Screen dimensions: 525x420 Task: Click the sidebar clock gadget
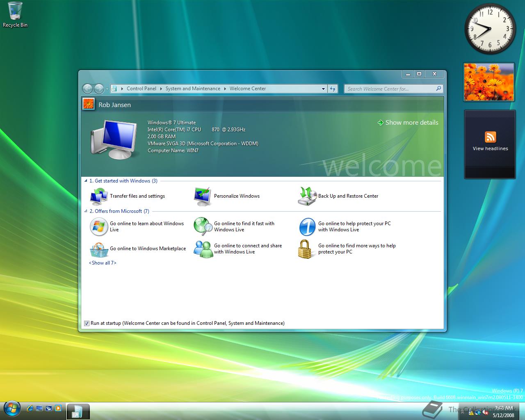(490, 29)
